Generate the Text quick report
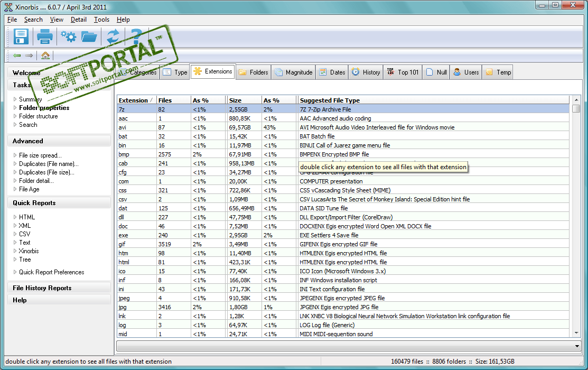588x370 pixels. (25, 243)
